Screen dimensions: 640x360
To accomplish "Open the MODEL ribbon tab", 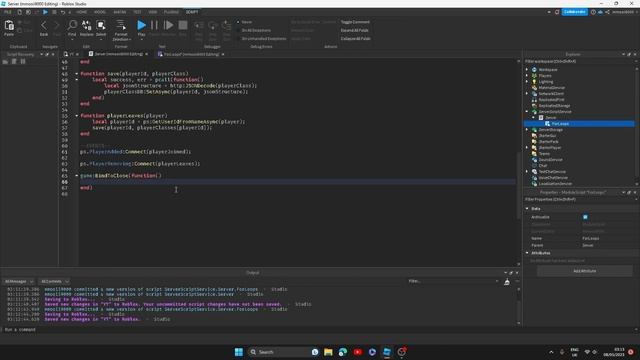I will pos(100,12).
